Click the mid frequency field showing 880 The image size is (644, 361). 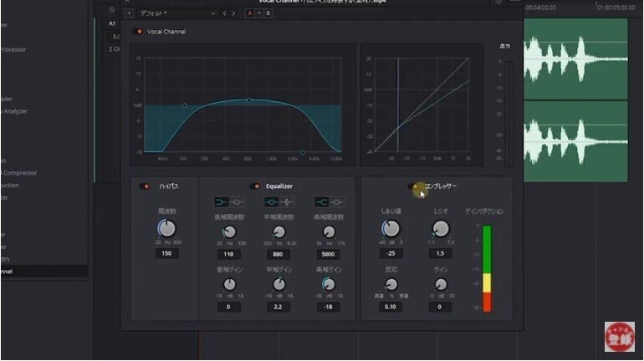point(278,254)
